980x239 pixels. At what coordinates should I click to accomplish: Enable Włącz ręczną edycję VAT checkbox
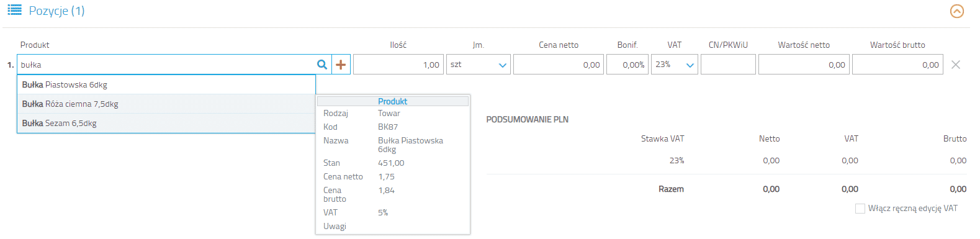point(860,209)
